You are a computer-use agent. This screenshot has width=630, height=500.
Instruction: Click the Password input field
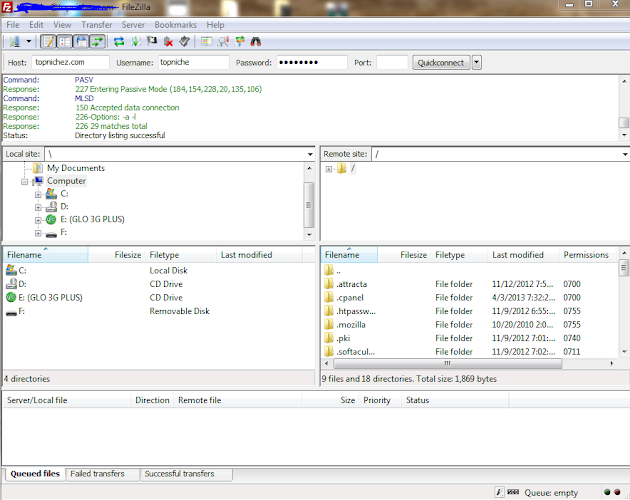(x=312, y=62)
